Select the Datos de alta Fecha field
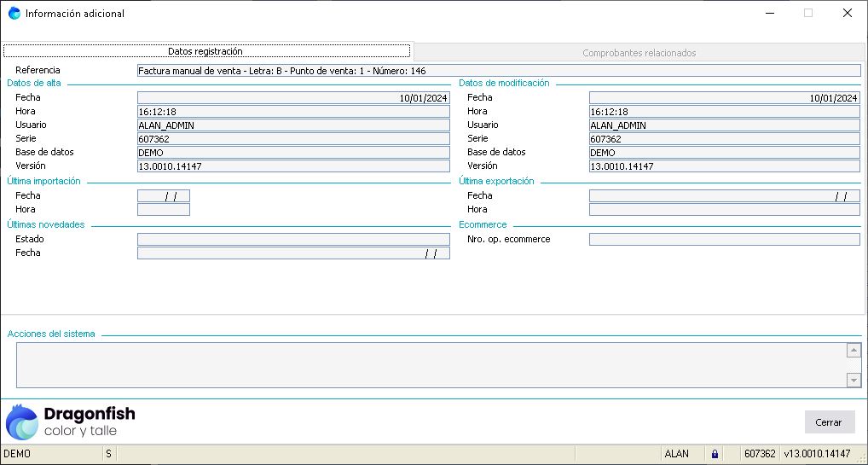868x465 pixels. click(x=293, y=98)
